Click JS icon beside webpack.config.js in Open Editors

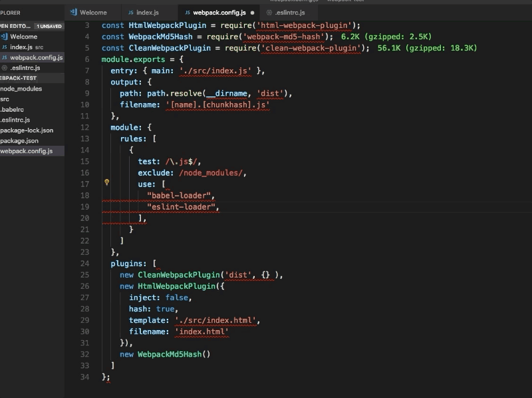click(5, 58)
